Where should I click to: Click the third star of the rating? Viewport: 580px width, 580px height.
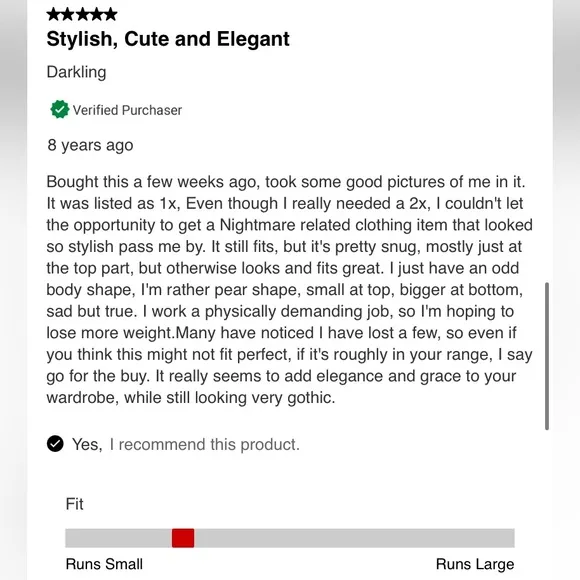(x=82, y=14)
